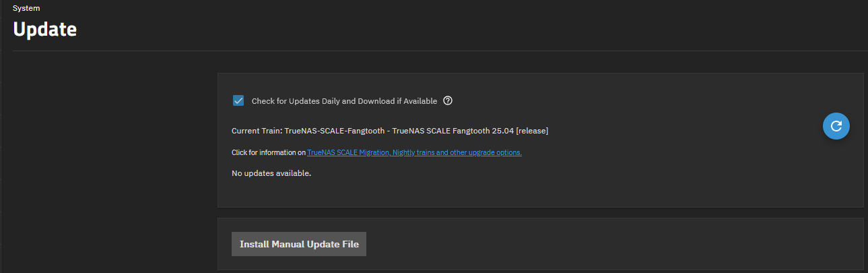Click the refresh updates circular icon
Viewport: 868px width, 273px height.
(836, 126)
